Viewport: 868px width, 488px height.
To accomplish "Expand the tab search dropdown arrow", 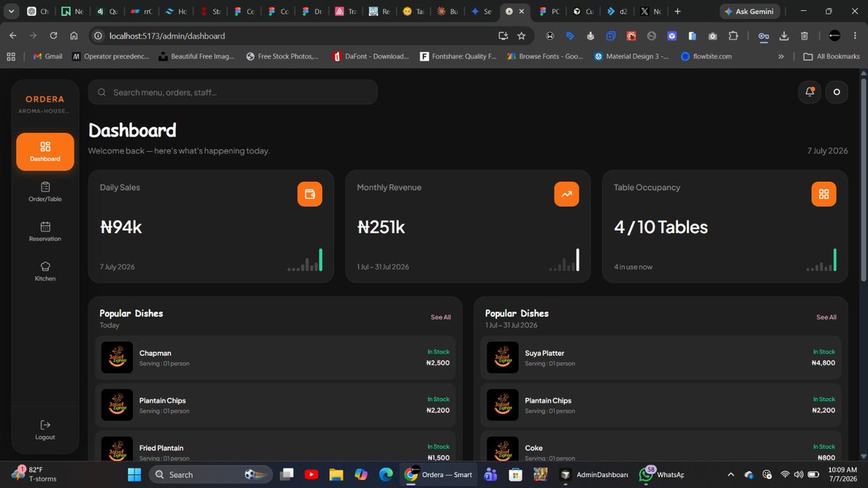I will pos(12,12).
